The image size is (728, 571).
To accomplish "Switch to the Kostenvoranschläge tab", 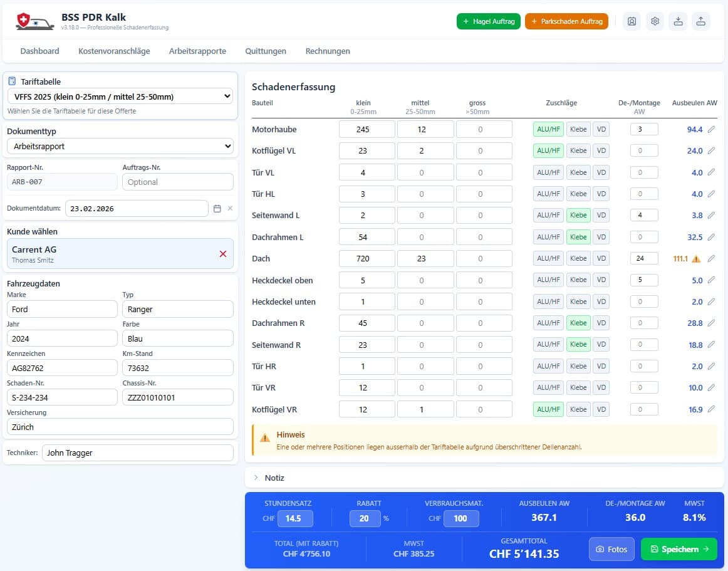I will point(114,51).
